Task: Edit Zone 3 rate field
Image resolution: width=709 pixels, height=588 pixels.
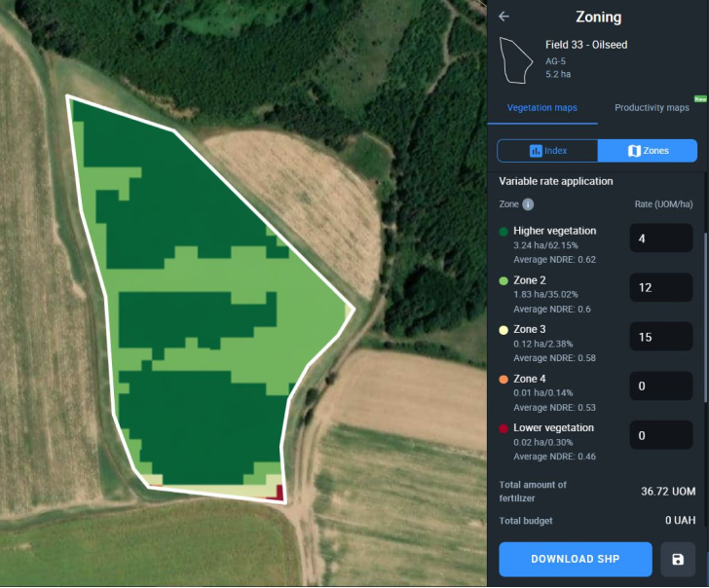Action: click(x=661, y=337)
